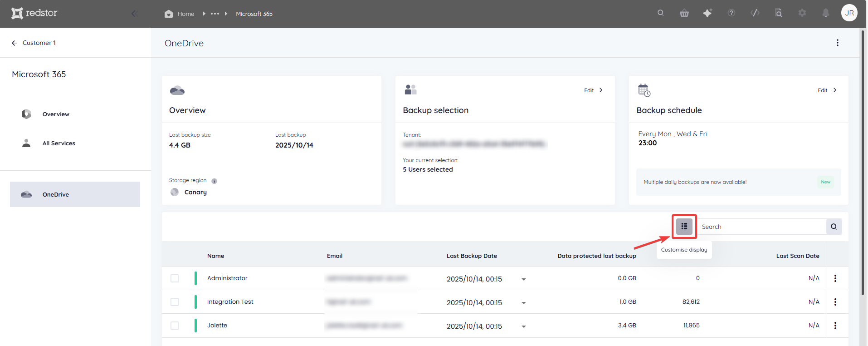Click the 82,612 value for Integration Test
Viewport: 868px width, 346px height.
pos(691,302)
